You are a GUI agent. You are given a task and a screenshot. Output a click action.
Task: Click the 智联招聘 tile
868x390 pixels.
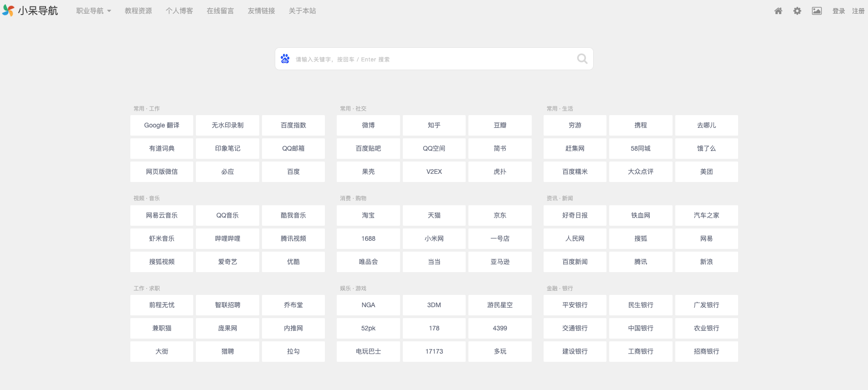click(227, 305)
